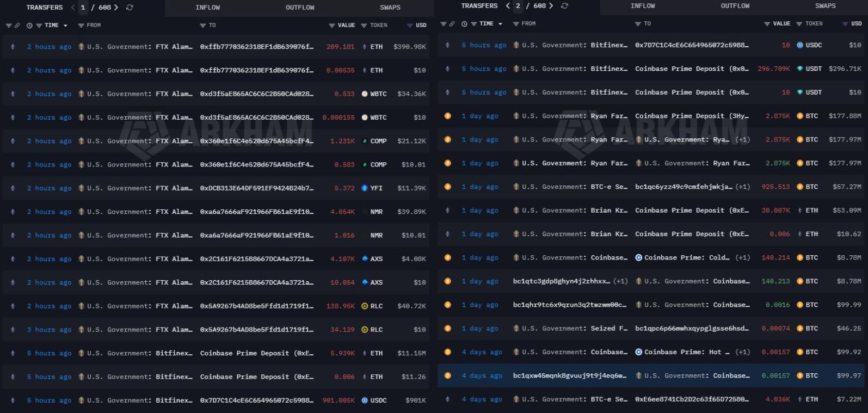Click AXS token icon on 4.107K row
Image resolution: width=868 pixels, height=413 pixels.
pos(365,259)
